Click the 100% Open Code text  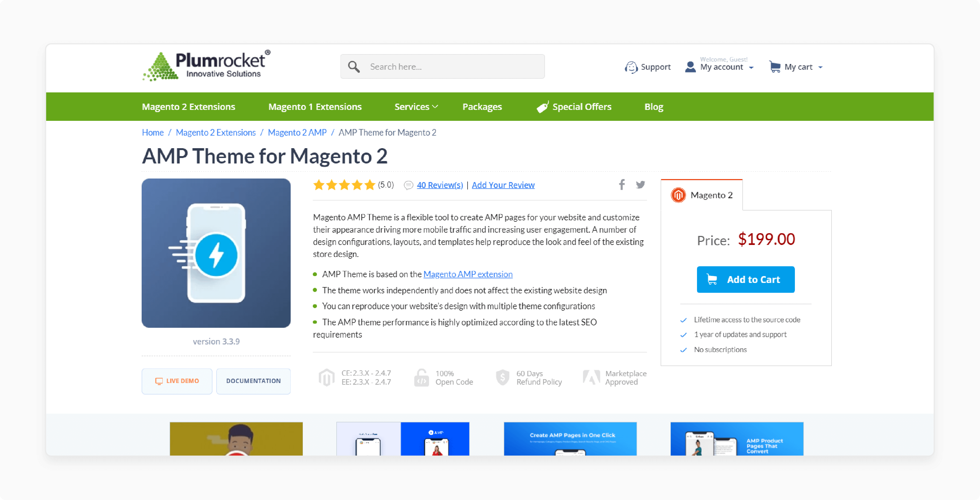454,378
